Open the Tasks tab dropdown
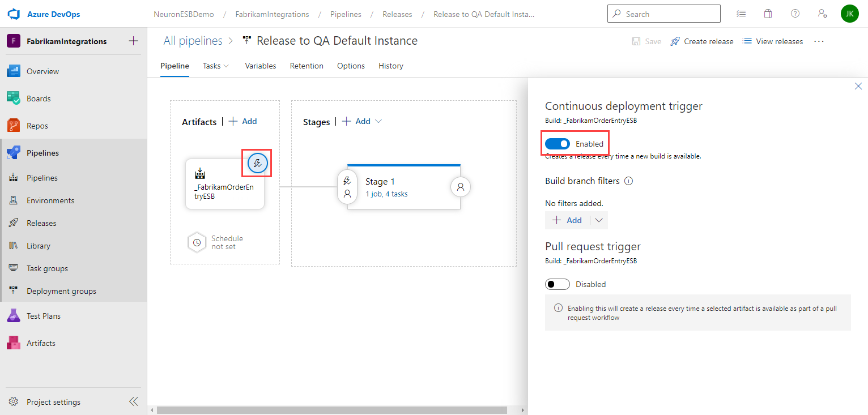 coord(216,66)
